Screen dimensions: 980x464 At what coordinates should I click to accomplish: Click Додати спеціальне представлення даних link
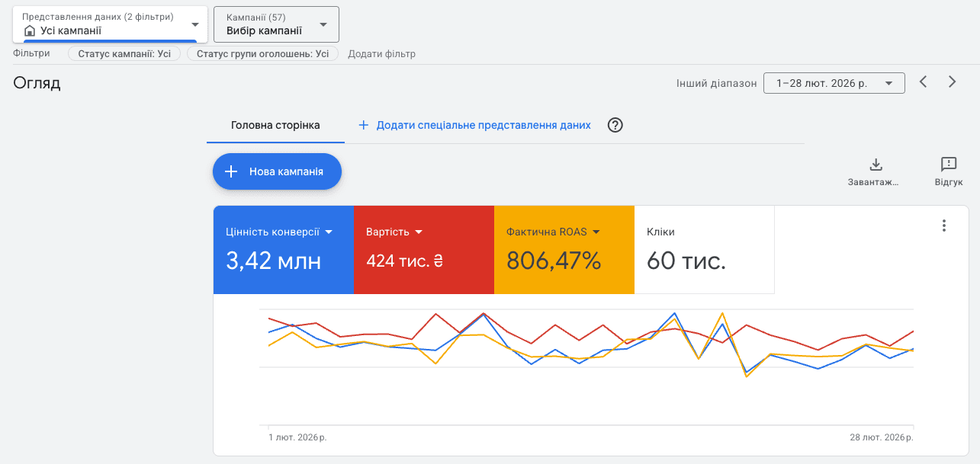[x=484, y=125]
